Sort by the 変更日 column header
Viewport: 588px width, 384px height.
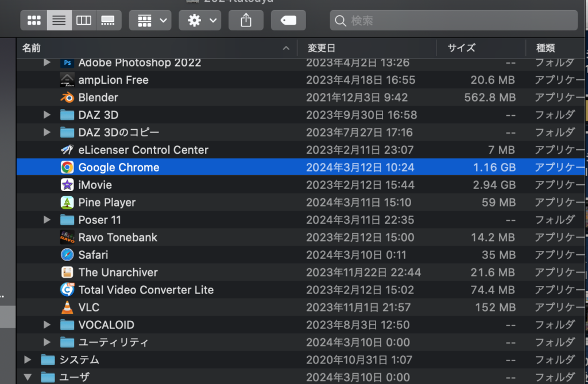click(366, 48)
